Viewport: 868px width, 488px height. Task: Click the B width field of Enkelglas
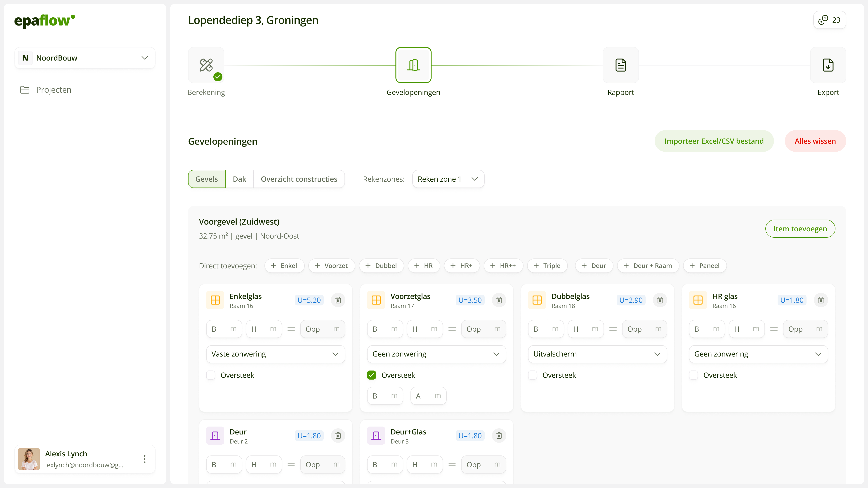(224, 329)
